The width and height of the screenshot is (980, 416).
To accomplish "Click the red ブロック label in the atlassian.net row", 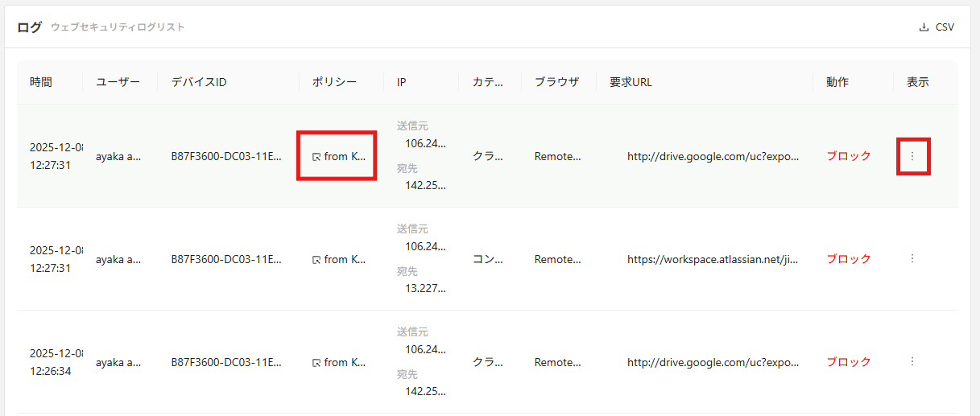I will pyautogui.click(x=849, y=259).
